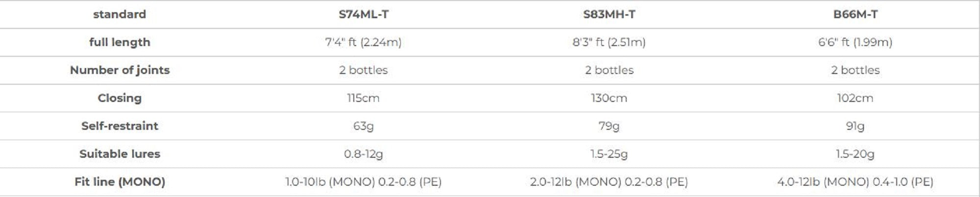Click the 4.0-12lb (MONO) 0.4-1.0 (PE) cell
This screenshot has height=197, width=980.
(x=855, y=182)
